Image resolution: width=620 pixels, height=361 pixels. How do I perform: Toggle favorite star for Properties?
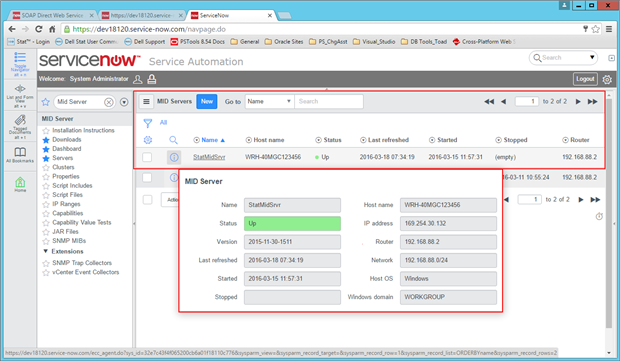pyautogui.click(x=46, y=177)
